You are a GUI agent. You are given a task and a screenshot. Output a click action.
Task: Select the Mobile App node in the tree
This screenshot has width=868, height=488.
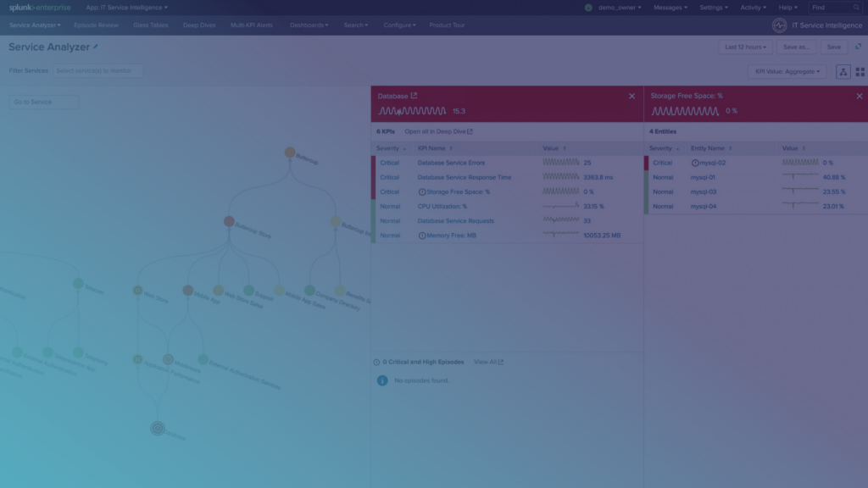(187, 291)
